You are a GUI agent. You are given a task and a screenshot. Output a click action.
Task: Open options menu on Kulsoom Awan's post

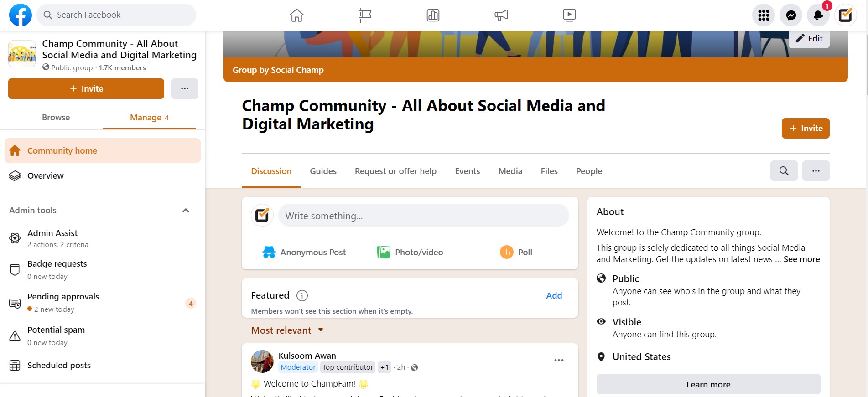(x=559, y=361)
